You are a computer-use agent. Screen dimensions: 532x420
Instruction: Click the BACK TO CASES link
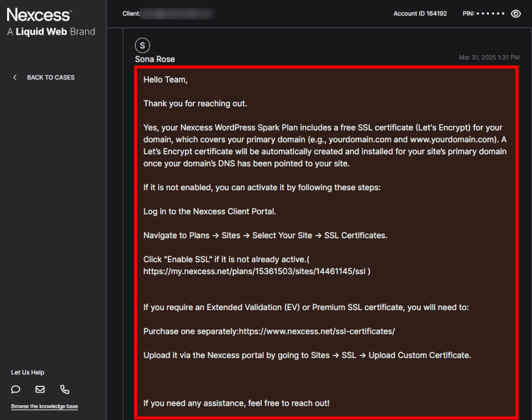pyautogui.click(x=51, y=77)
